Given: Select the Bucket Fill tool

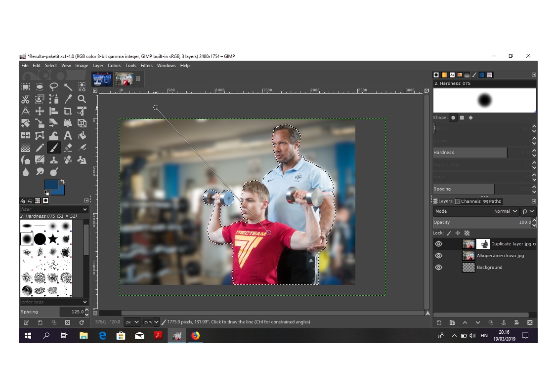Looking at the screenshot, I should point(82,135).
